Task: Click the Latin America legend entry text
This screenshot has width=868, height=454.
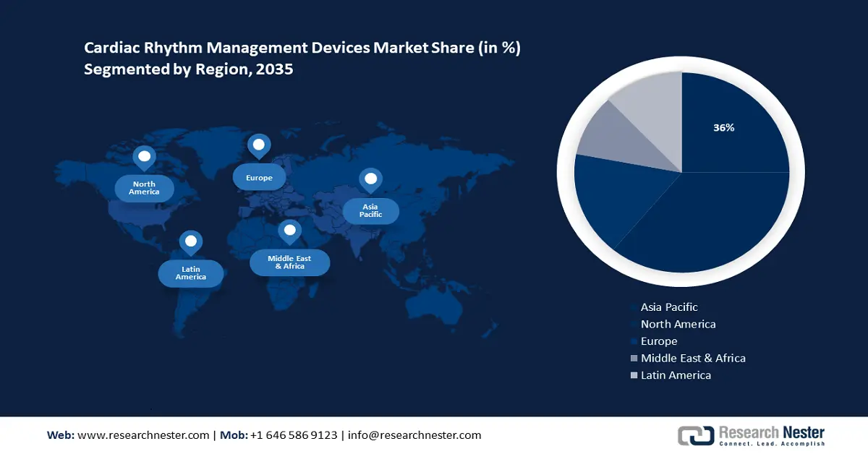Action: [x=676, y=375]
